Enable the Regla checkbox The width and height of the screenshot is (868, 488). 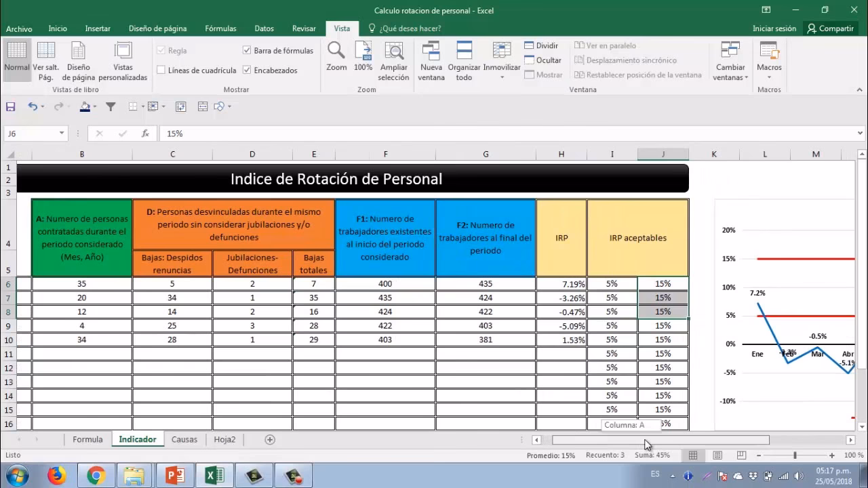click(161, 50)
